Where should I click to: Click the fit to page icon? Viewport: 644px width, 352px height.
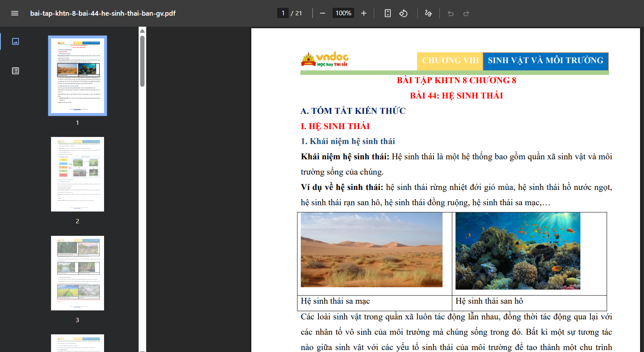388,13
